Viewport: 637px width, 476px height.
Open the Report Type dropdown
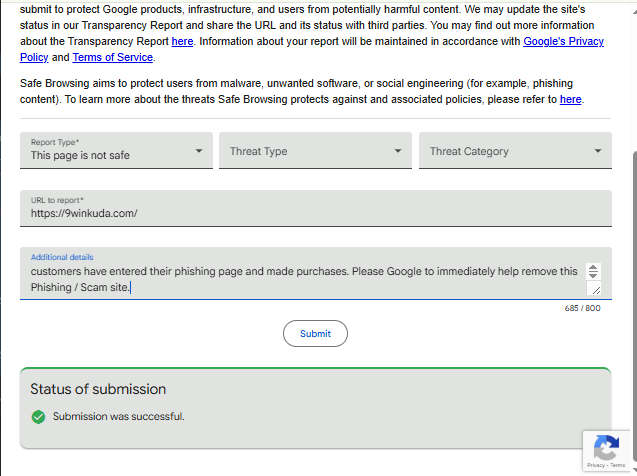(116, 150)
